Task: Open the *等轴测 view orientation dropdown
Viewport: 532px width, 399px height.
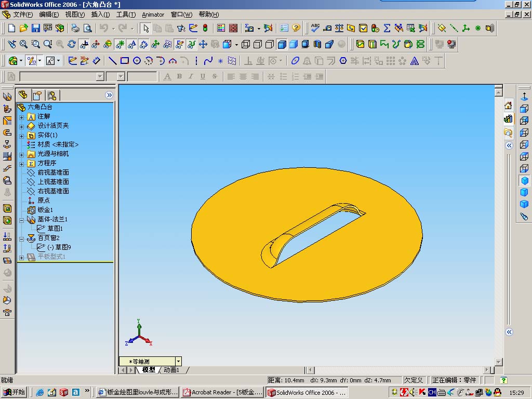Action: click(179, 362)
